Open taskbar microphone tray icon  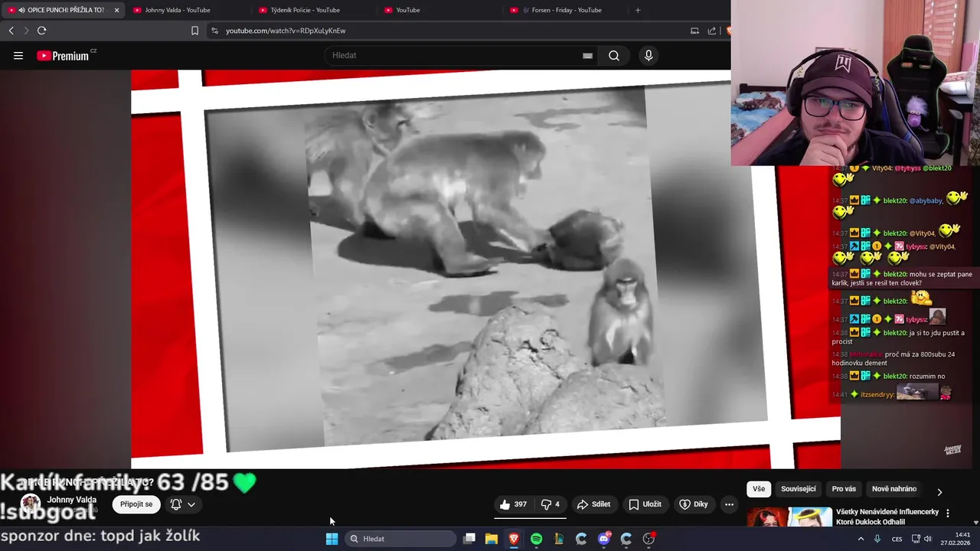(877, 539)
